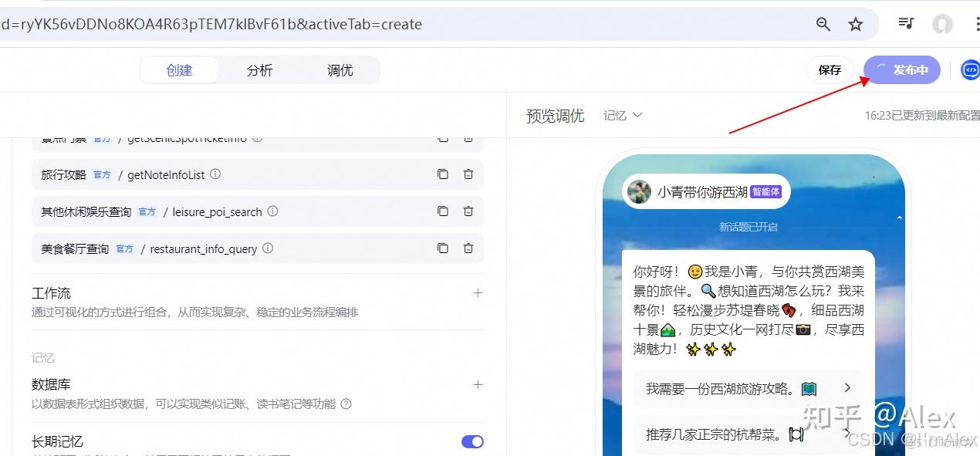Show info for getNoteInfoList
Screen dimensions: 980x456
coord(215,174)
